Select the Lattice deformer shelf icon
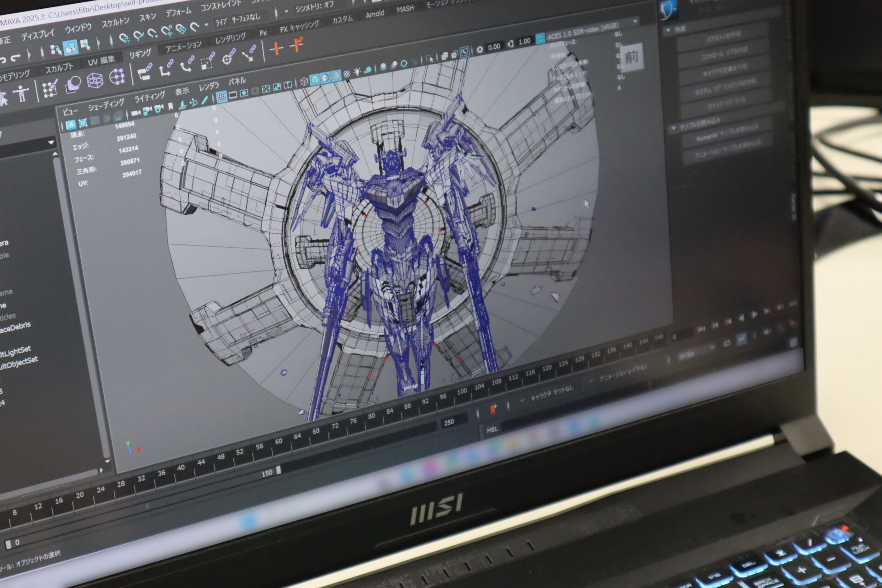Viewport: 882px width, 588px height. (x=95, y=81)
